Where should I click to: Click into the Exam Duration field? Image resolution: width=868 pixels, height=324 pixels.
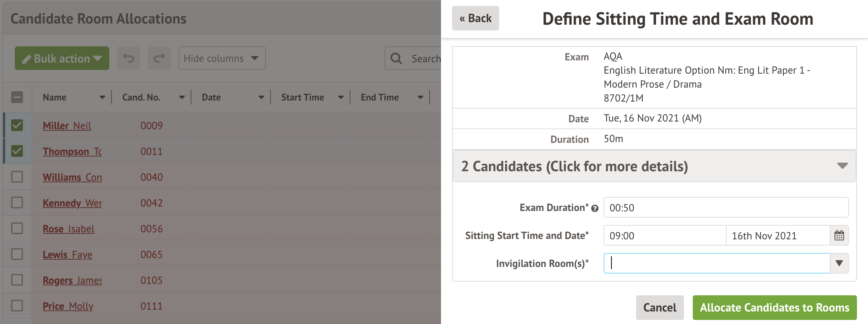coord(726,208)
